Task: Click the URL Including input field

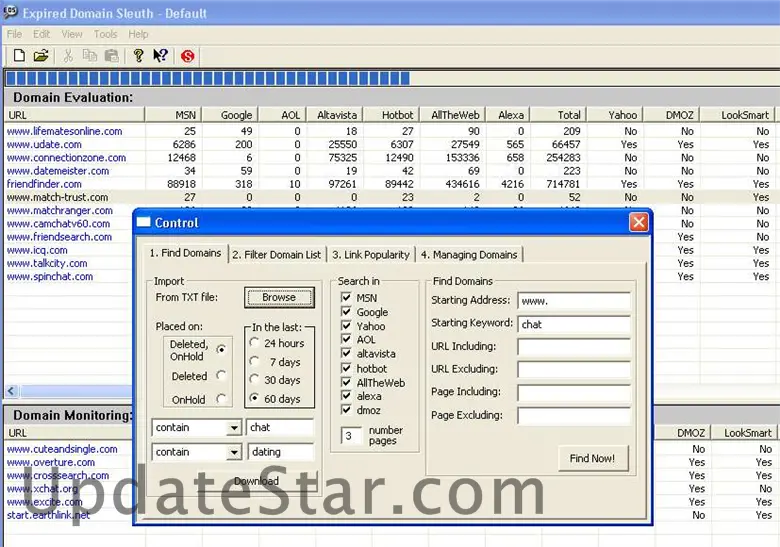Action: pos(574,347)
